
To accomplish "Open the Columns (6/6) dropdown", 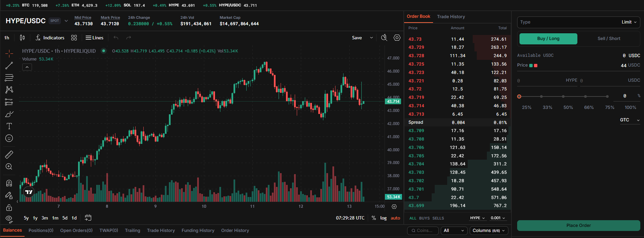I will pyautogui.click(x=489, y=231).
